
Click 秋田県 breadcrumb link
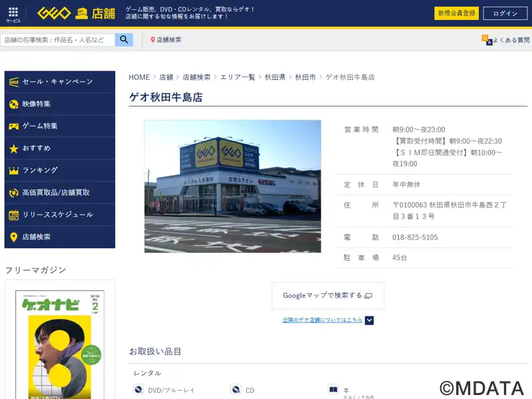(275, 77)
